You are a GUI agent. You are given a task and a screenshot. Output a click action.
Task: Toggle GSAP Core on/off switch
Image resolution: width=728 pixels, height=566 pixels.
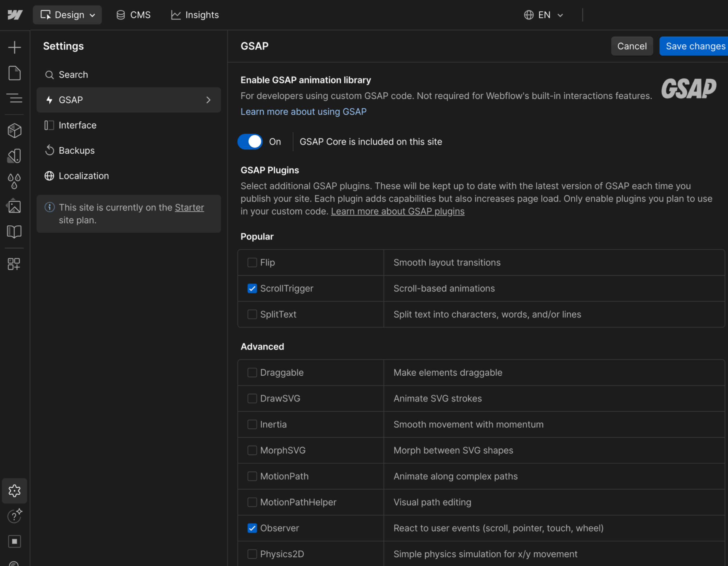click(x=250, y=142)
